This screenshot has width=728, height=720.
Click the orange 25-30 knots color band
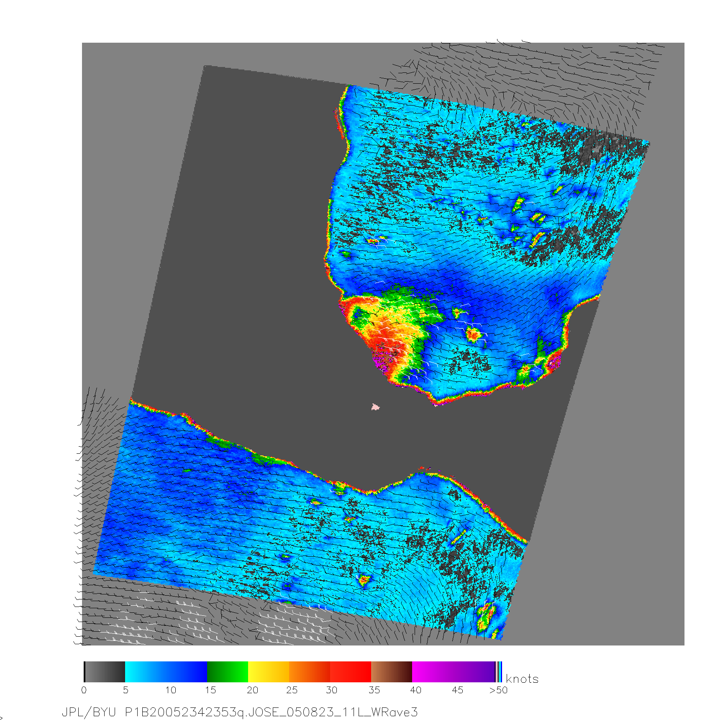pos(310,672)
